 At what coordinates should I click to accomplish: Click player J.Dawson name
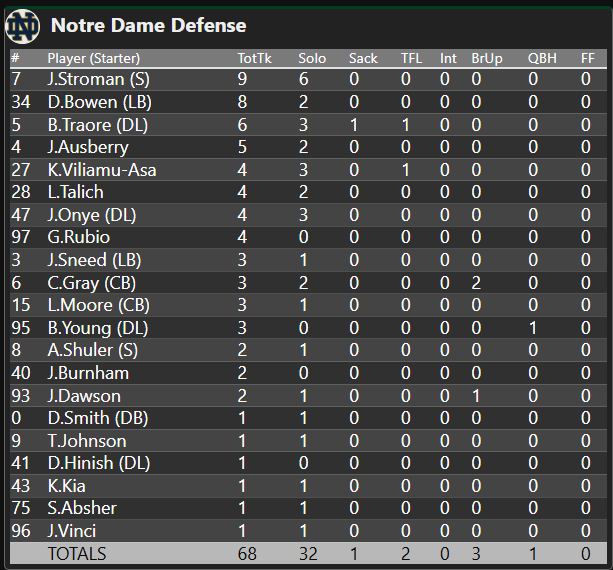[84, 395]
